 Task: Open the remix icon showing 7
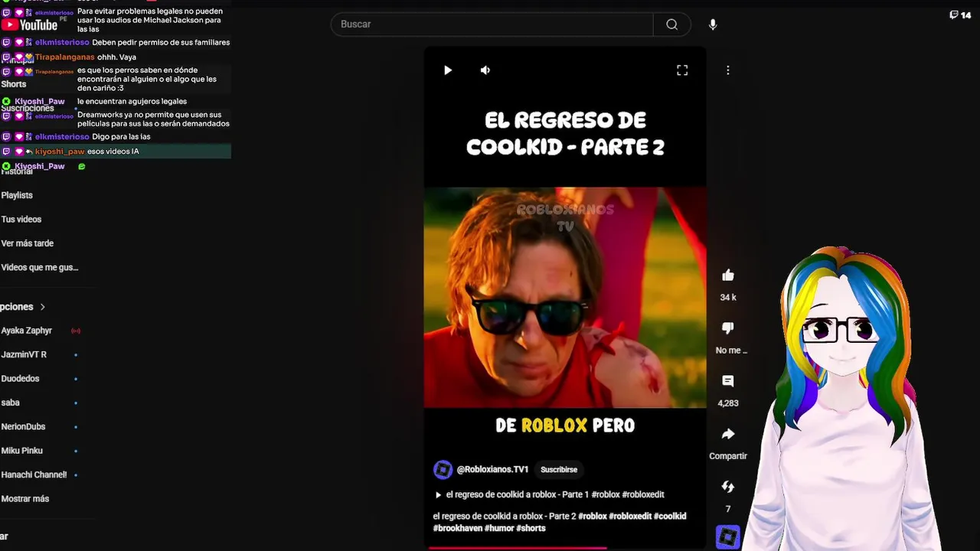coord(728,487)
